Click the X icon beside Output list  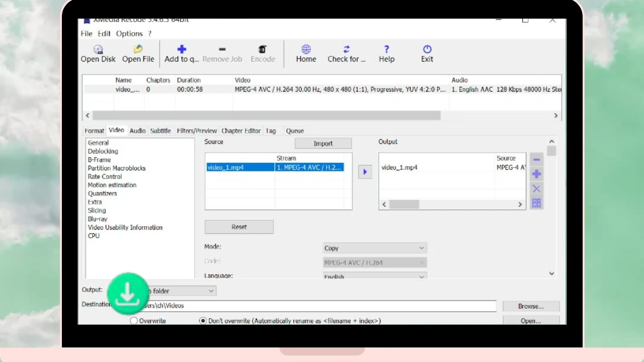[x=536, y=189]
